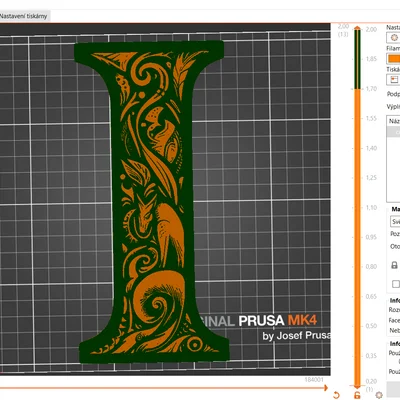Viewport: 400px width, 400px height.
Task: Click the dark green slider section
Action: (357, 60)
